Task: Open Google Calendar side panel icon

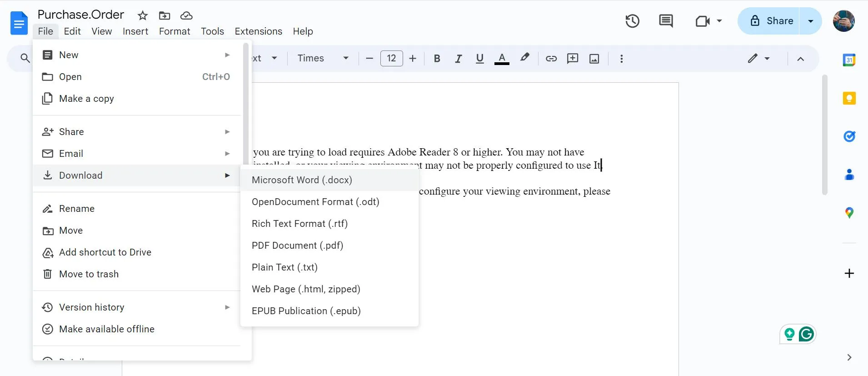Action: [x=849, y=60]
